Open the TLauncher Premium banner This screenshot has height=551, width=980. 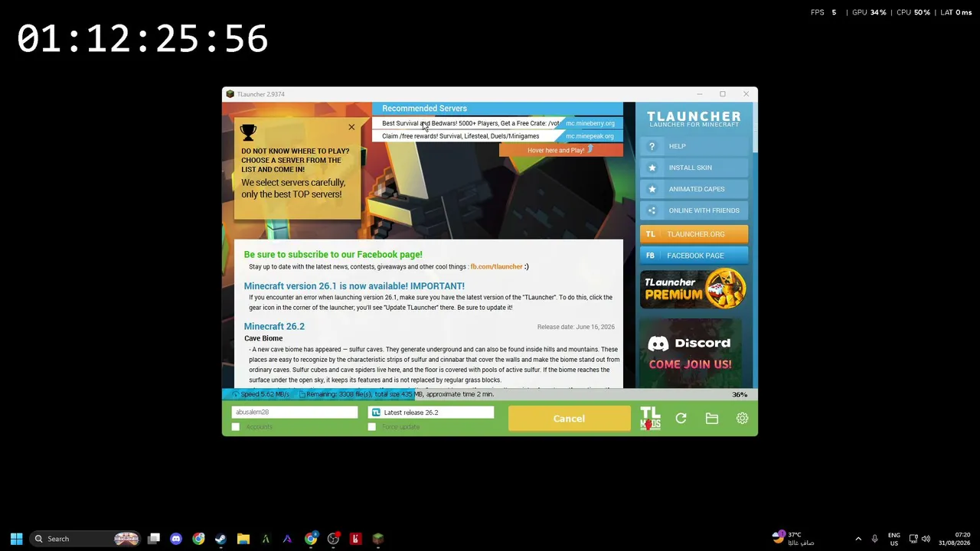tap(694, 289)
